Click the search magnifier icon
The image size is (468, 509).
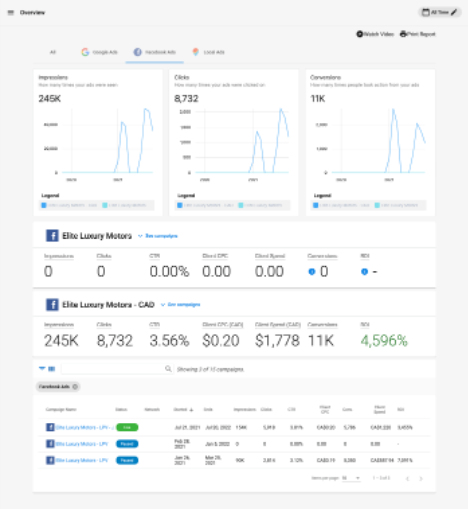[168, 369]
